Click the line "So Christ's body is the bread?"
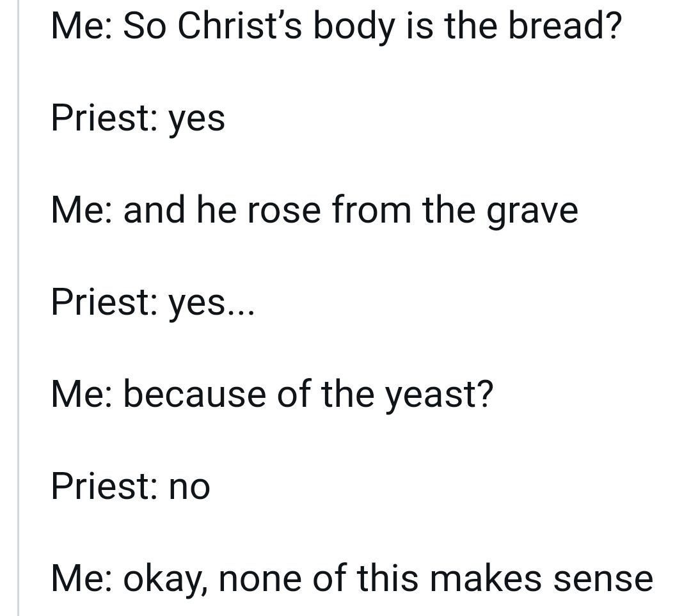 337,26
